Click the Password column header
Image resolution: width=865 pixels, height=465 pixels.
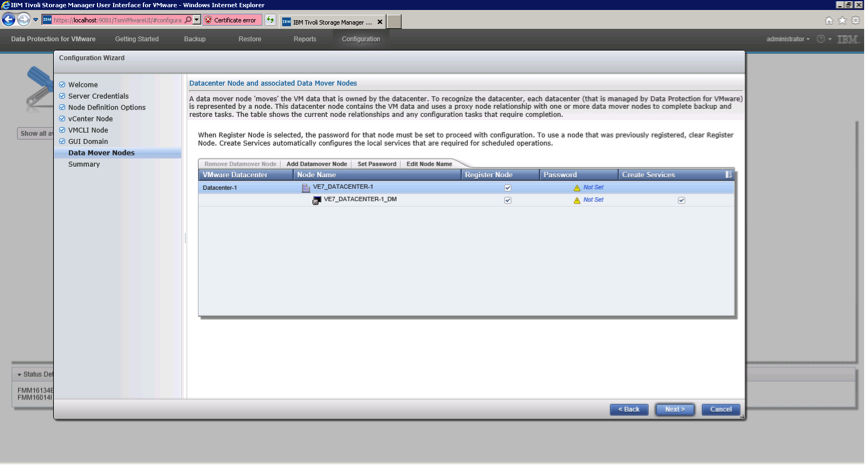click(579, 175)
